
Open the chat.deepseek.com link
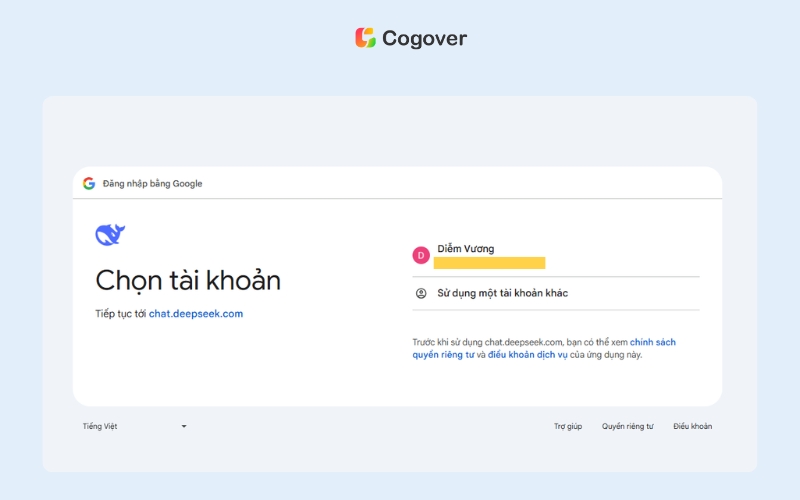(x=196, y=314)
